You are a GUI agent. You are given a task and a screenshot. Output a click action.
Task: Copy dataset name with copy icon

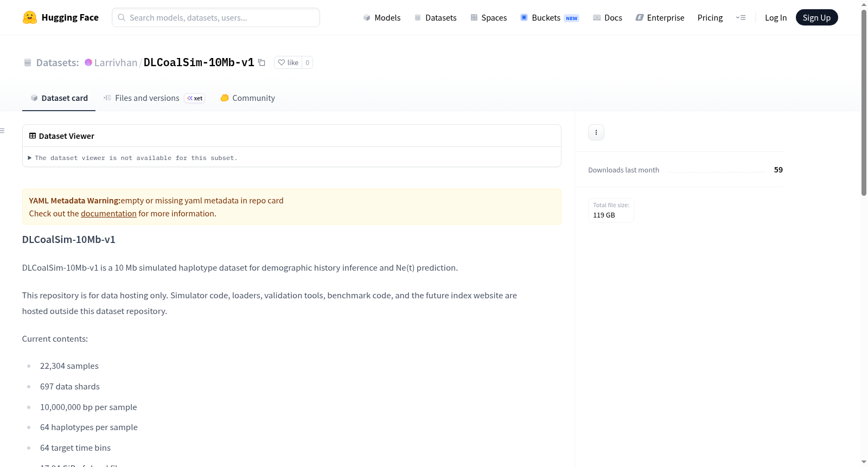coord(261,62)
